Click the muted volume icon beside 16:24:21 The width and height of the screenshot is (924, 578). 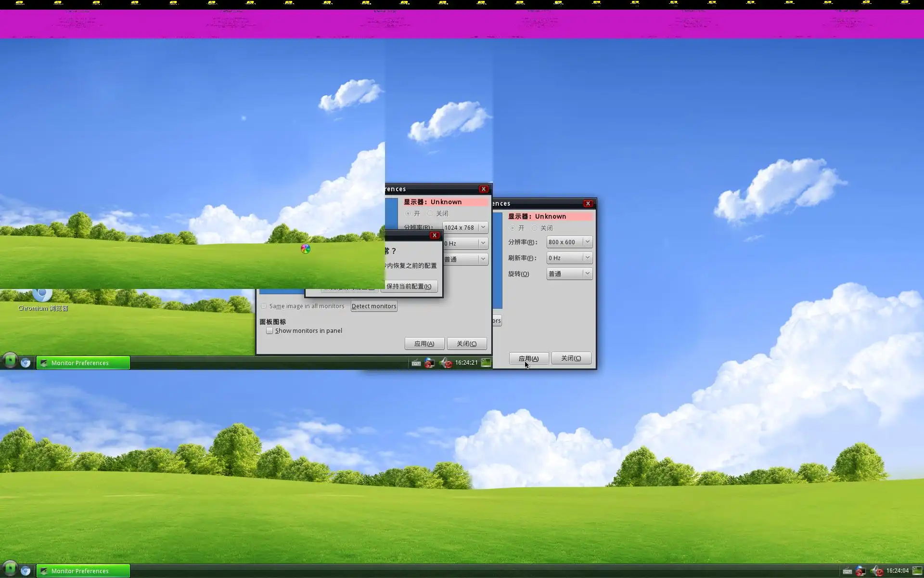tap(446, 363)
